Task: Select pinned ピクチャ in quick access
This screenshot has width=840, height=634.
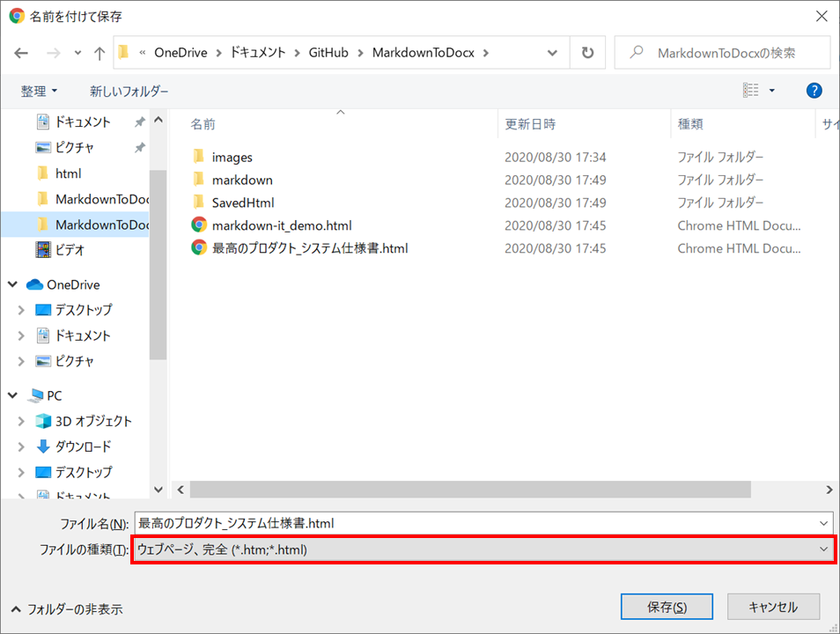Action: (75, 147)
